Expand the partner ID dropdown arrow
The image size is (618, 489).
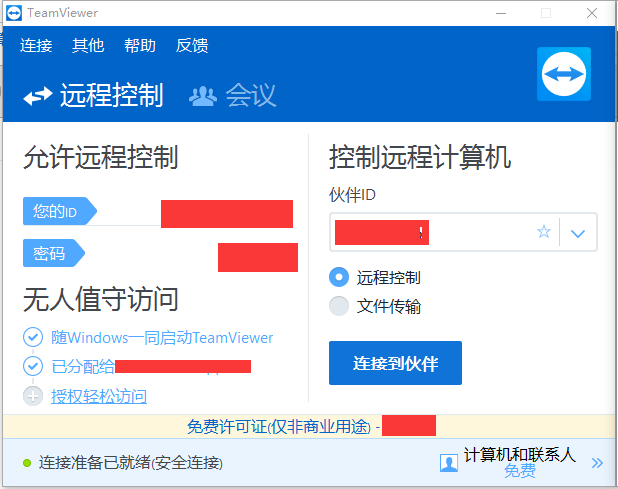(578, 233)
